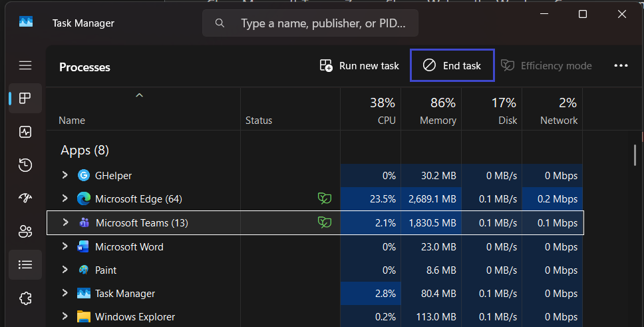
Task: Click the search box for name, publisher, PID
Action: tap(311, 23)
